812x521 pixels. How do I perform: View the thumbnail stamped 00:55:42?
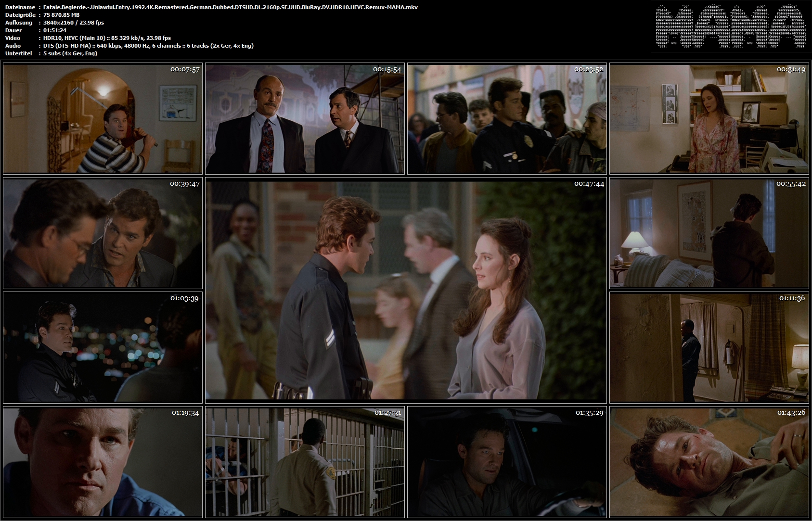pyautogui.click(x=709, y=233)
